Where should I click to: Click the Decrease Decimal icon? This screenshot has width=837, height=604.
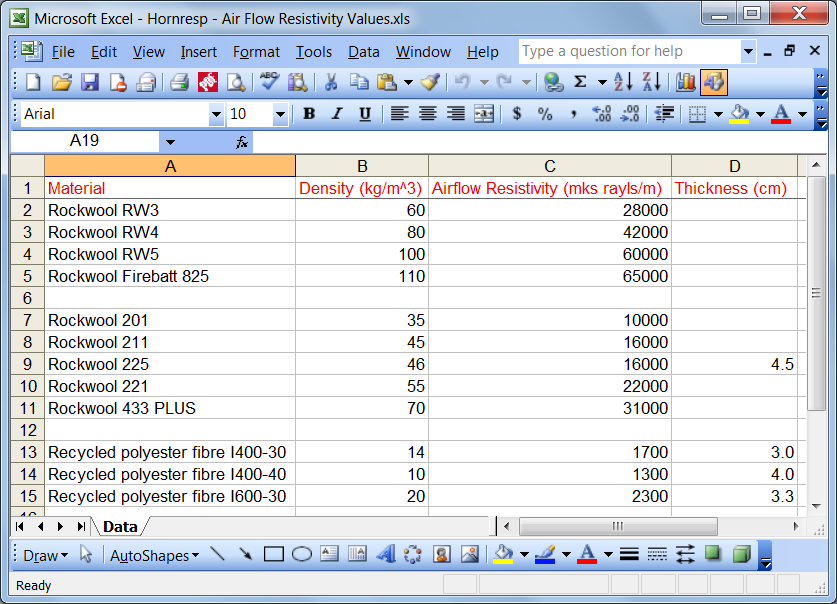(x=630, y=114)
